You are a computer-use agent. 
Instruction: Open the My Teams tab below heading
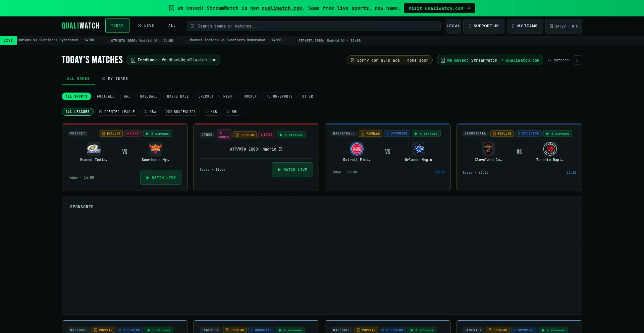click(x=115, y=78)
